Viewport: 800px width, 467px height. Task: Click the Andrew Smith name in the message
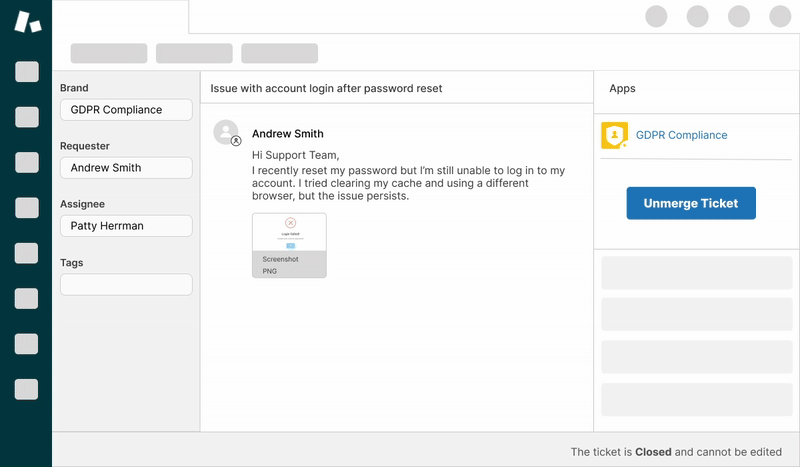[x=288, y=134]
